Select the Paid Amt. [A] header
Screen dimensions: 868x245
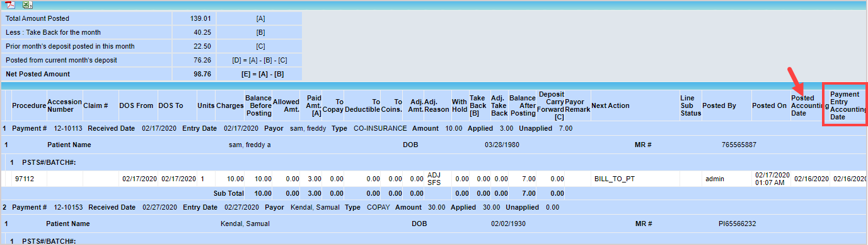[314, 105]
